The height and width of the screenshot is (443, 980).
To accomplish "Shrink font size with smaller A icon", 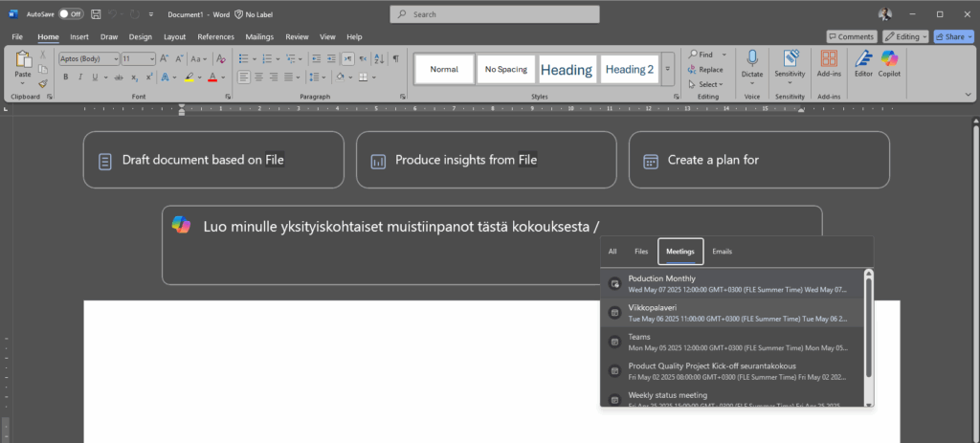I will click(179, 58).
